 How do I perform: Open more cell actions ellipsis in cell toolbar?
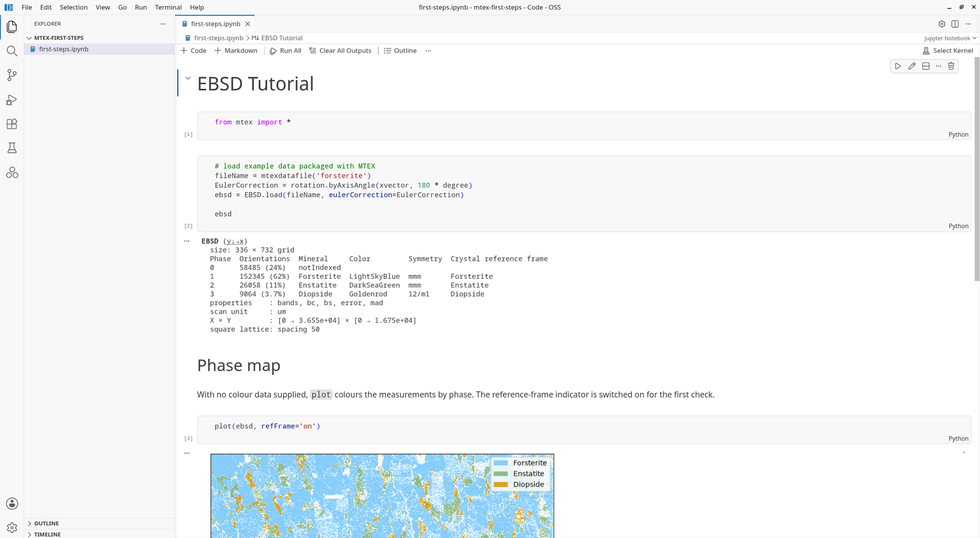pyautogui.click(x=938, y=66)
